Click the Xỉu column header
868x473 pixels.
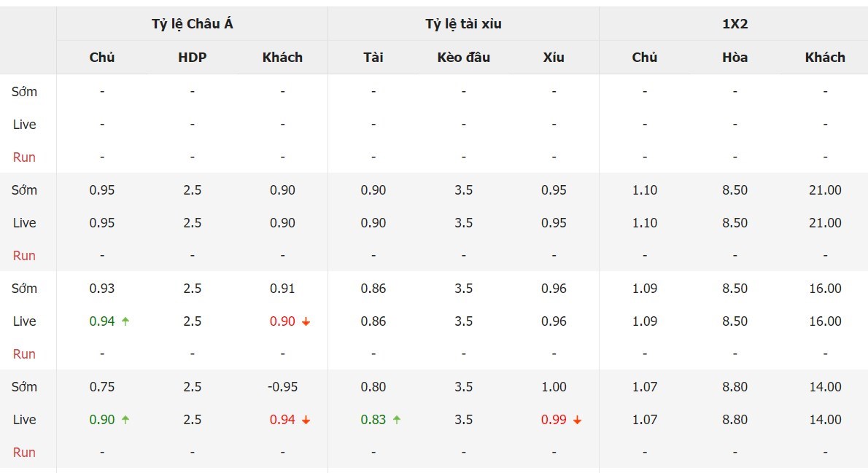(x=554, y=57)
